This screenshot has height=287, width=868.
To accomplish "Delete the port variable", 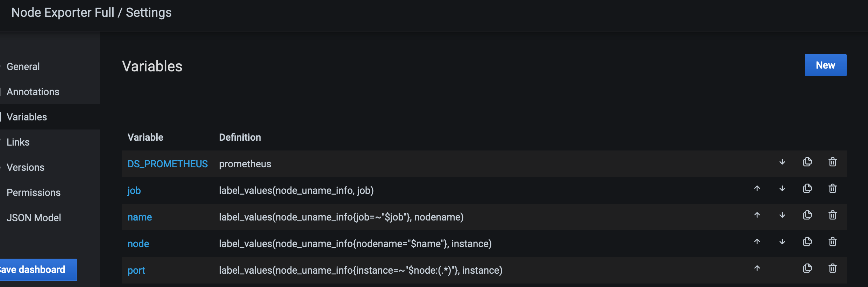I will pyautogui.click(x=832, y=268).
